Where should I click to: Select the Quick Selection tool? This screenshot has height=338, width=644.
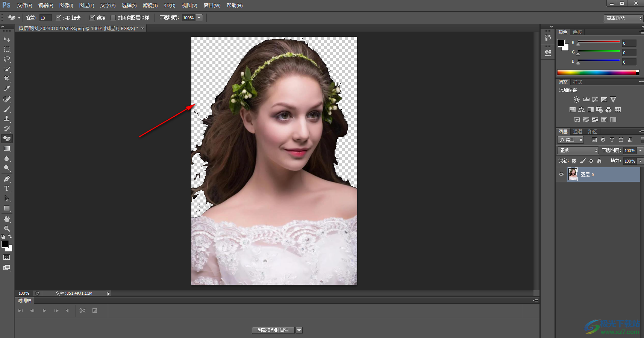7,69
